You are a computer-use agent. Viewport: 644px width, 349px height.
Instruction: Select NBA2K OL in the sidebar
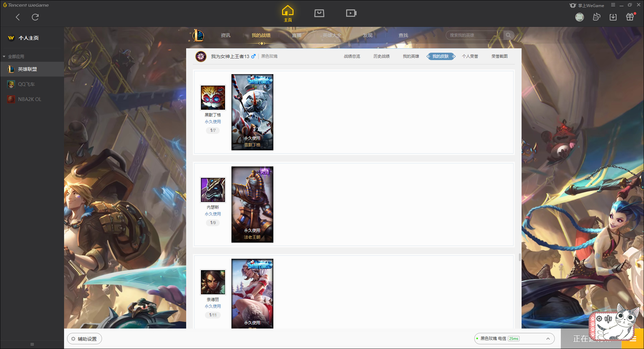[x=32, y=99]
